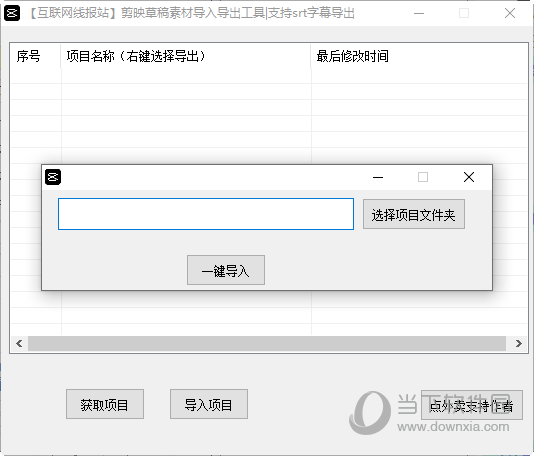Click the 点外卖支持作者 button
This screenshot has height=456, width=534.
click(x=472, y=405)
